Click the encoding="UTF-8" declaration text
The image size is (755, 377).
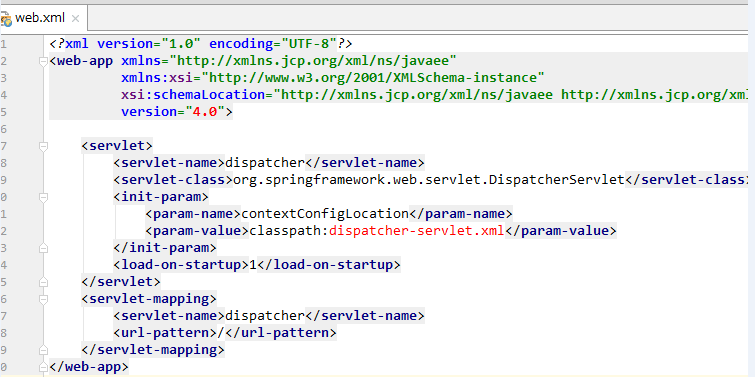point(273,44)
